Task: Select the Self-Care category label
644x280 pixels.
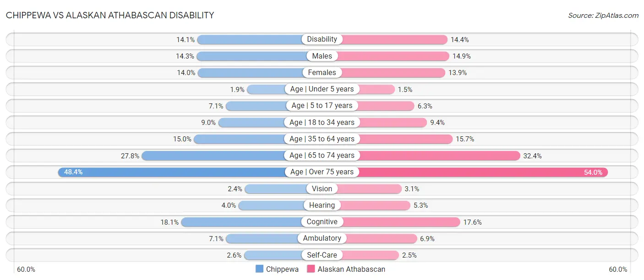Action: click(322, 255)
